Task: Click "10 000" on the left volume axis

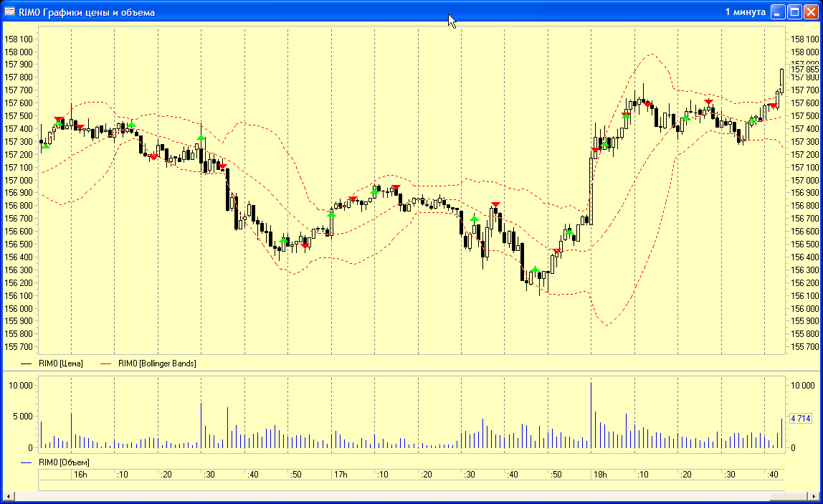Action: [21, 386]
